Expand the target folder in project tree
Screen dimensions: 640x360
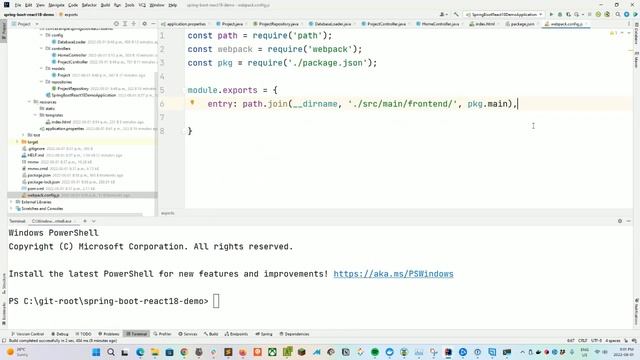tap(18, 142)
